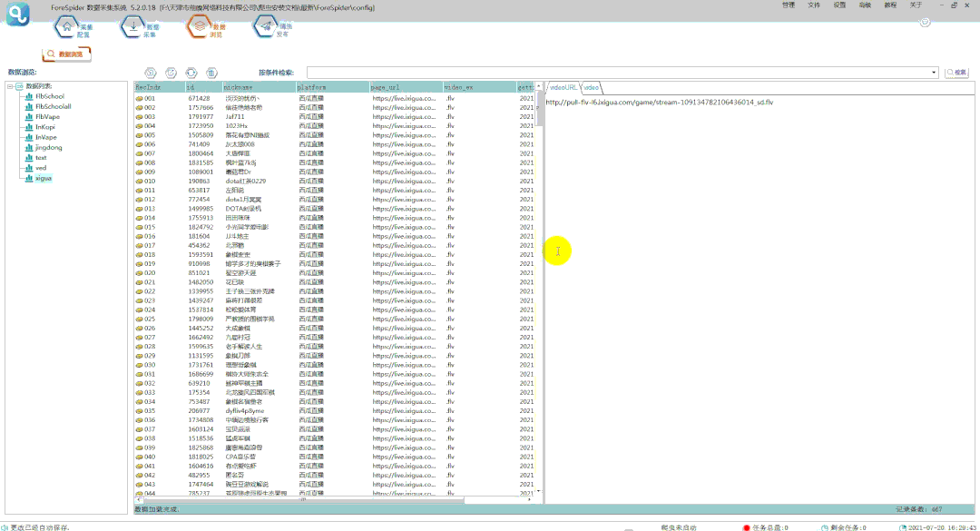Open the 文件 menu
The height and width of the screenshot is (531, 980).
[x=814, y=5]
